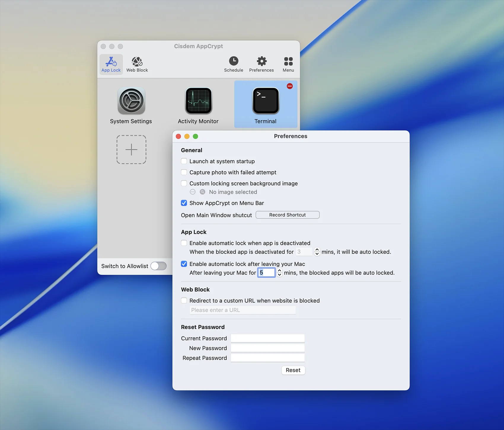This screenshot has width=504, height=430.
Task: Toggle the Switch to Allowlist switch
Action: pos(159,266)
